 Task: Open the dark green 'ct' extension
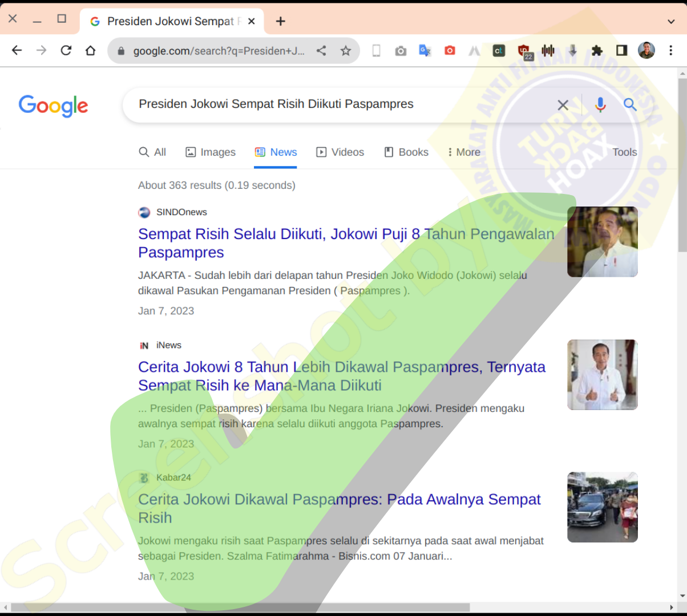point(499,51)
